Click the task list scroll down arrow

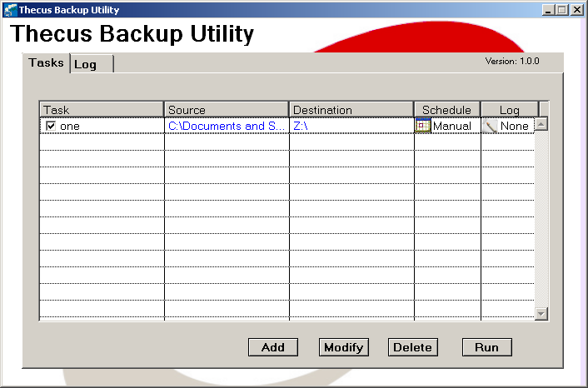(541, 313)
